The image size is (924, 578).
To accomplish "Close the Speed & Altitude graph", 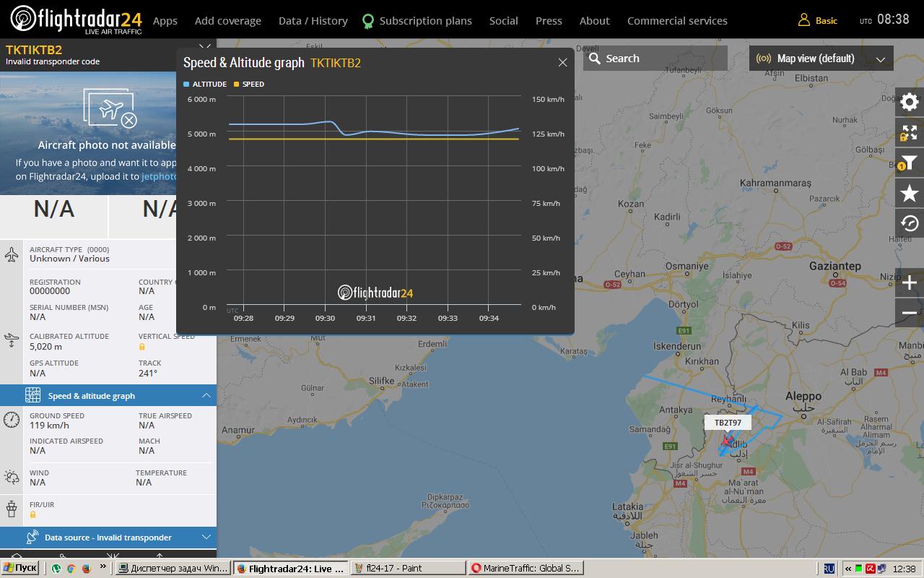I will pos(562,62).
